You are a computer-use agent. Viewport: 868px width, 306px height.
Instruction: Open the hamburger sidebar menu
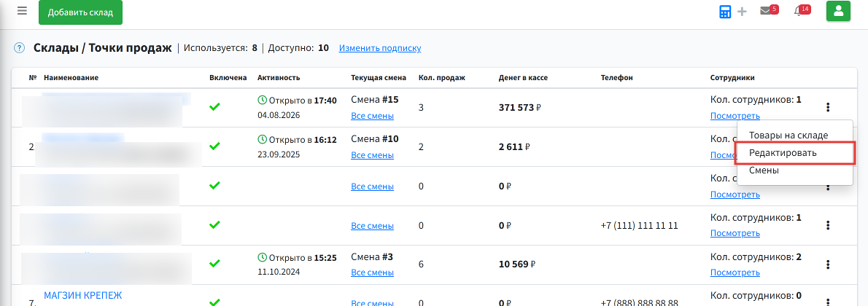coord(22,11)
